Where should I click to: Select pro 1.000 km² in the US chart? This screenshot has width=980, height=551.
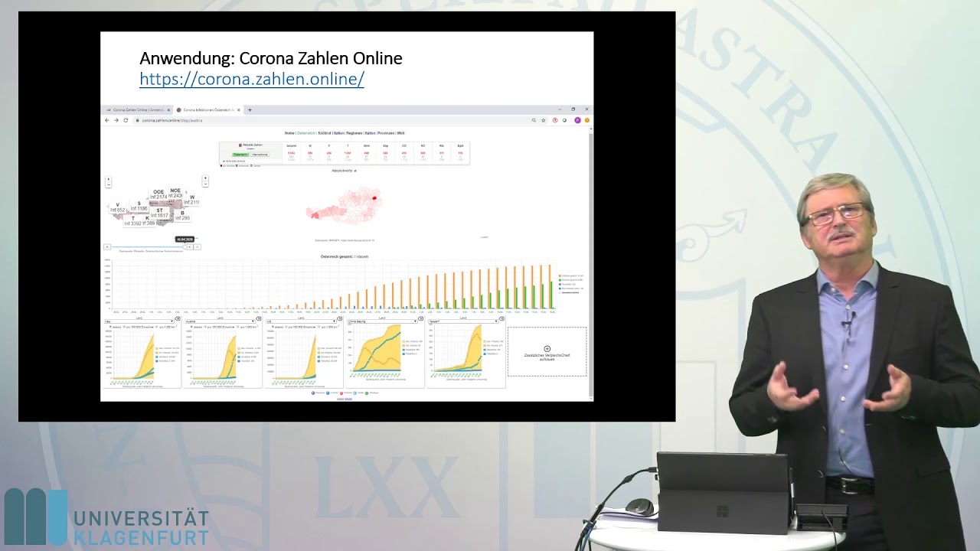pyautogui.click(x=318, y=327)
